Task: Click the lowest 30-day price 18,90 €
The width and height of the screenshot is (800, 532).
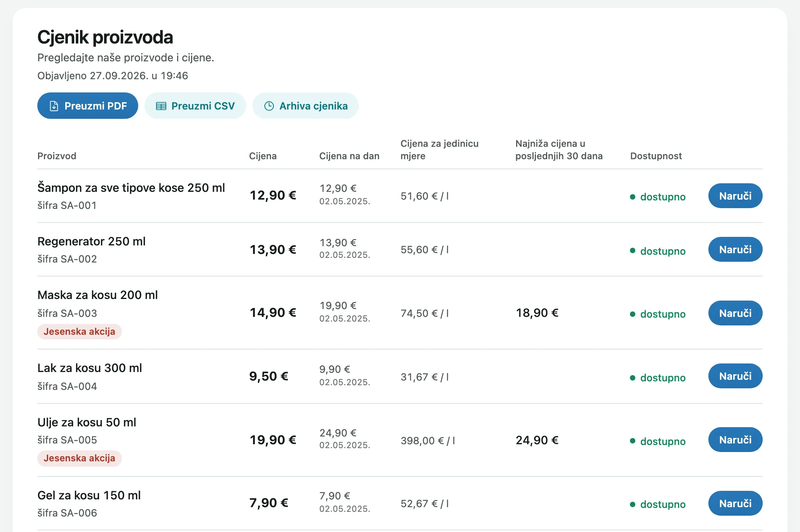Action: tap(537, 313)
